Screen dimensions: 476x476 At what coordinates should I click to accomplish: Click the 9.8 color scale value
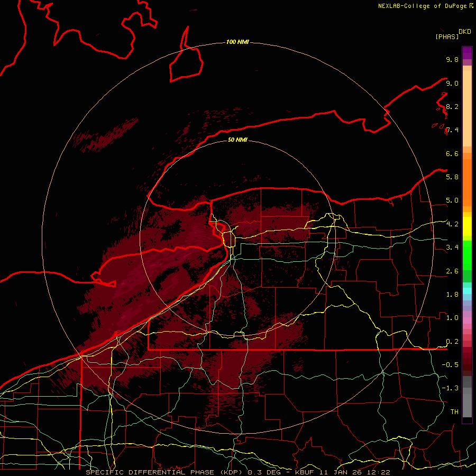point(452,59)
